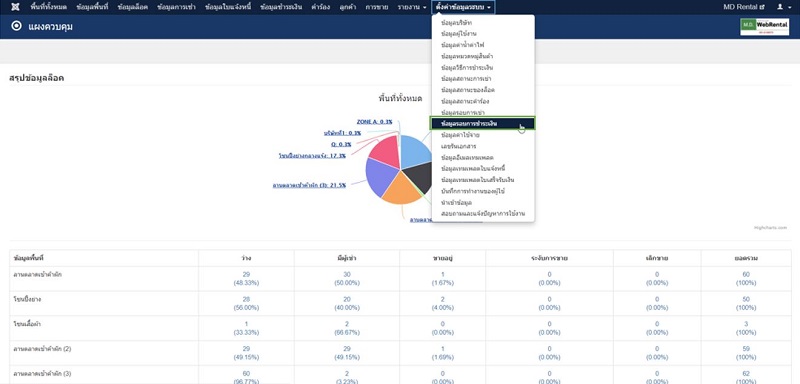Expand the รายงาน dropdown menu
This screenshot has height=384, width=800.
point(412,7)
